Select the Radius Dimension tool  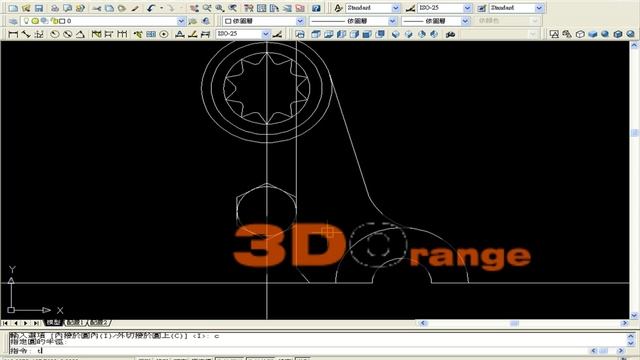point(55,34)
